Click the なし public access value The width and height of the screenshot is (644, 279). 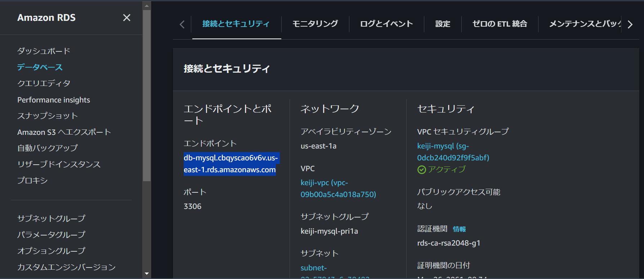point(425,206)
